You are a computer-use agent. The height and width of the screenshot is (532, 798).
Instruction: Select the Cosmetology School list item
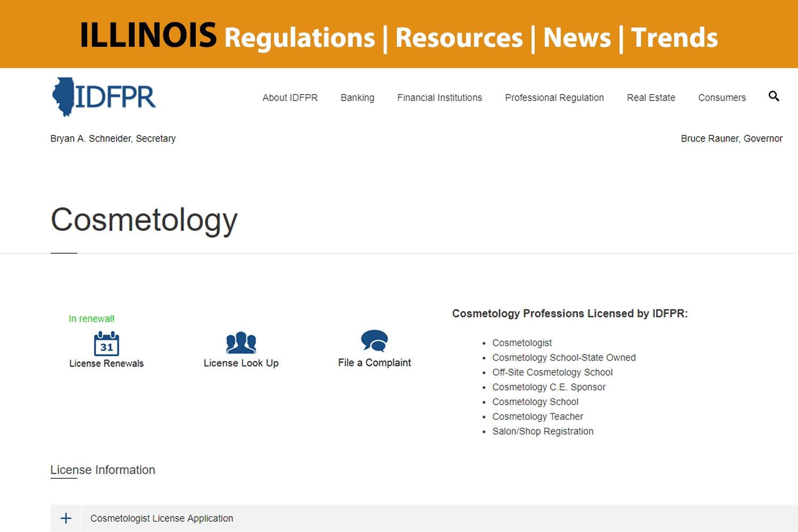[535, 402]
